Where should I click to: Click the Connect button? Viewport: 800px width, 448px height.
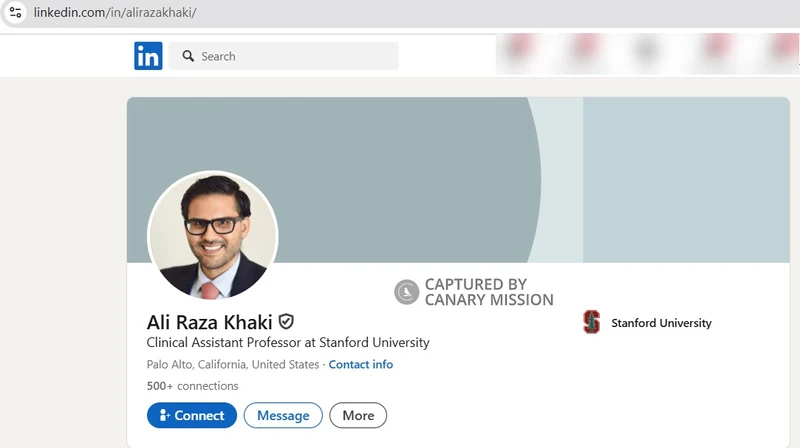tap(192, 415)
